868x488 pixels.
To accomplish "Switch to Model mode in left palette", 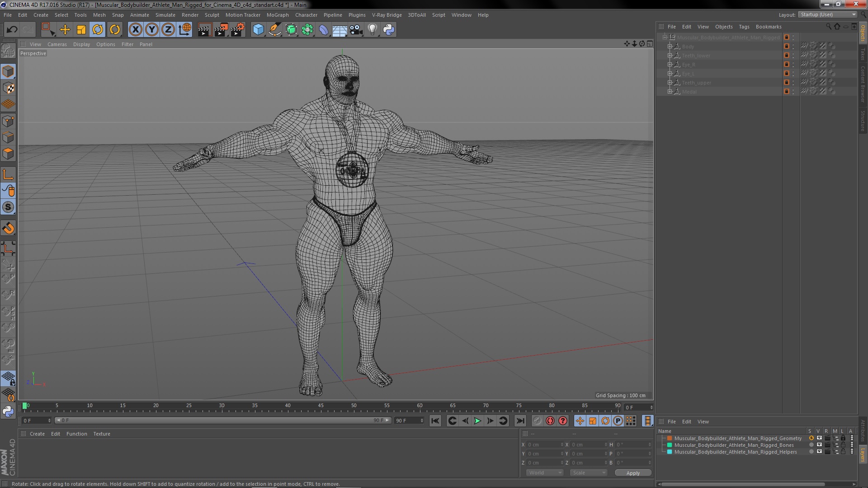I will tap(8, 71).
